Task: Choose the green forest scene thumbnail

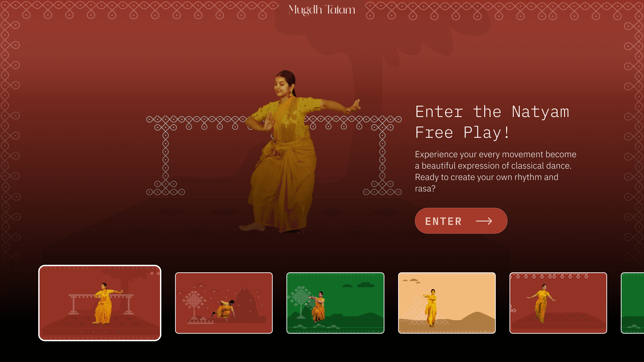Action: tap(335, 303)
